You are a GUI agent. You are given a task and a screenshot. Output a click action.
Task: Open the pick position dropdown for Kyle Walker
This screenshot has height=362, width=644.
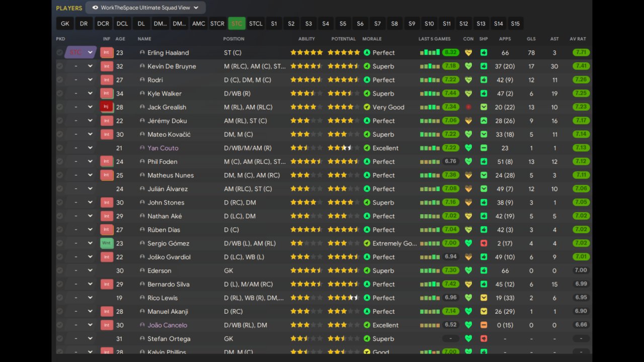[80, 94]
